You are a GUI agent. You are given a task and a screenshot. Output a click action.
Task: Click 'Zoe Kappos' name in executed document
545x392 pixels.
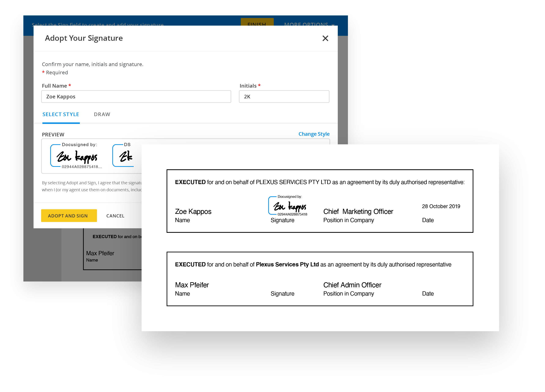(x=193, y=211)
